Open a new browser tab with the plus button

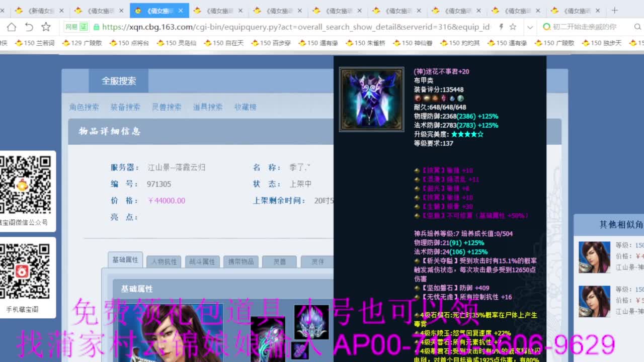tap(614, 10)
